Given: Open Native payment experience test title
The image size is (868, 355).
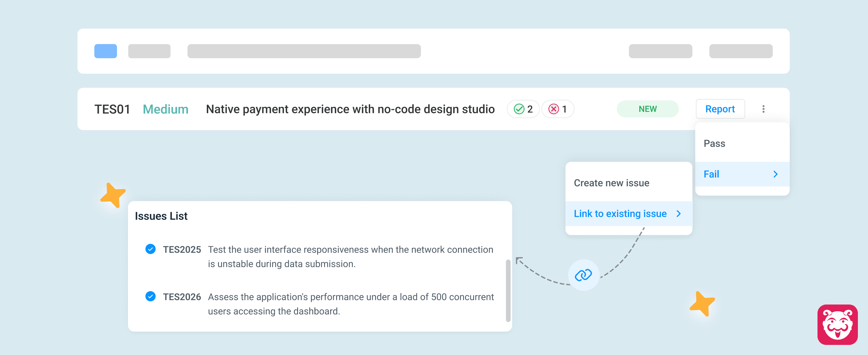Looking at the screenshot, I should [x=350, y=109].
